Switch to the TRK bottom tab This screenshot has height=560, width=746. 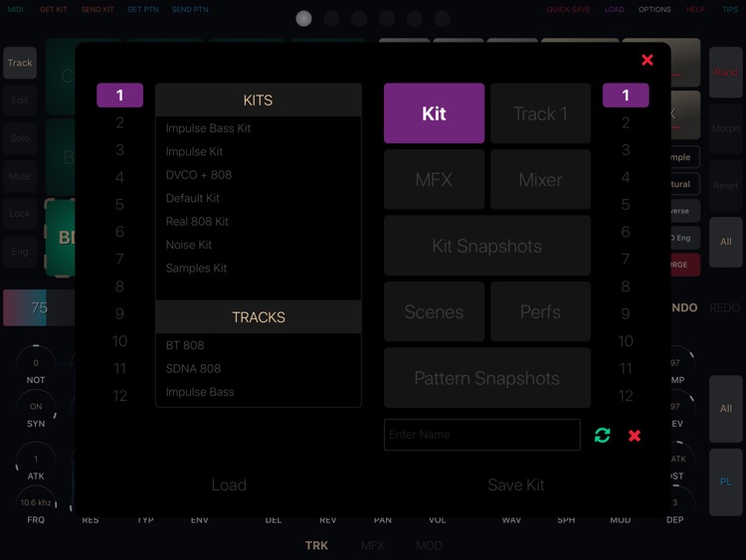pyautogui.click(x=316, y=545)
